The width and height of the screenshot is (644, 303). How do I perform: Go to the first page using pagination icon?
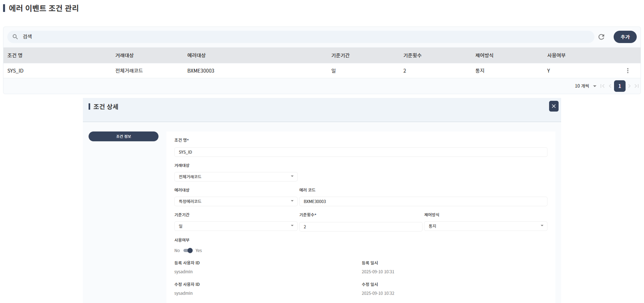point(603,86)
